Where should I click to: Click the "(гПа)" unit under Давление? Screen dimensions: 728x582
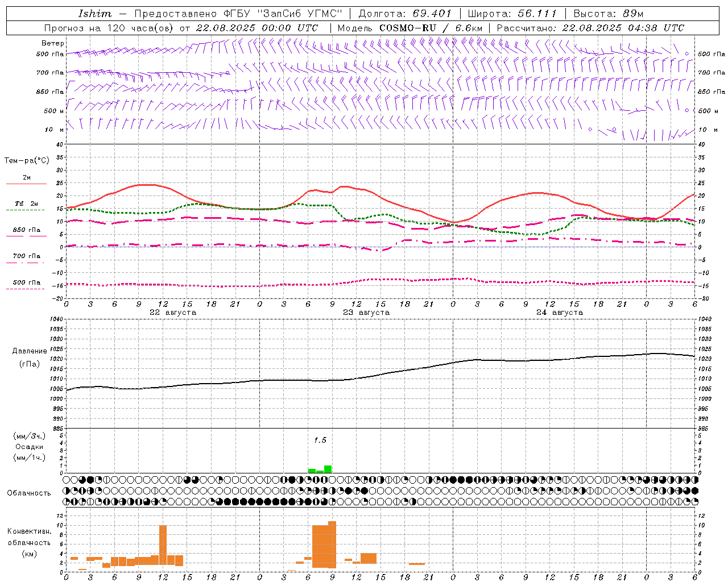(30, 364)
